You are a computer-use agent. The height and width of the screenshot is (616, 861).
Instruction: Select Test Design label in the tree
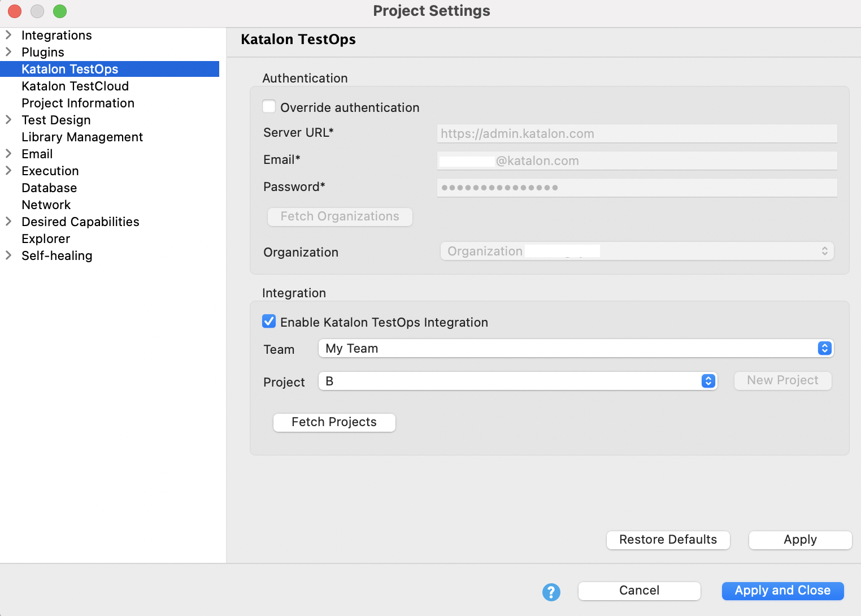[56, 120]
